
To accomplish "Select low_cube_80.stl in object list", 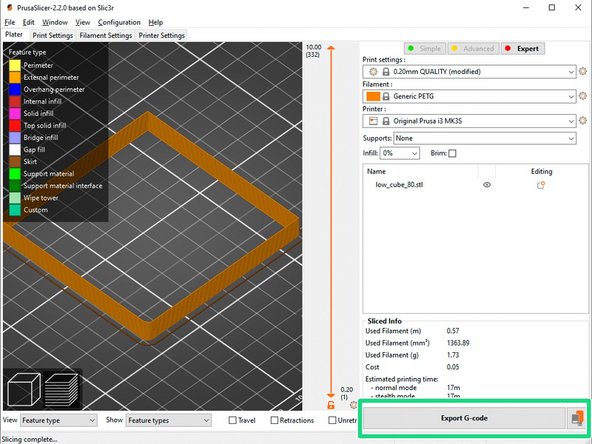I will [x=399, y=185].
